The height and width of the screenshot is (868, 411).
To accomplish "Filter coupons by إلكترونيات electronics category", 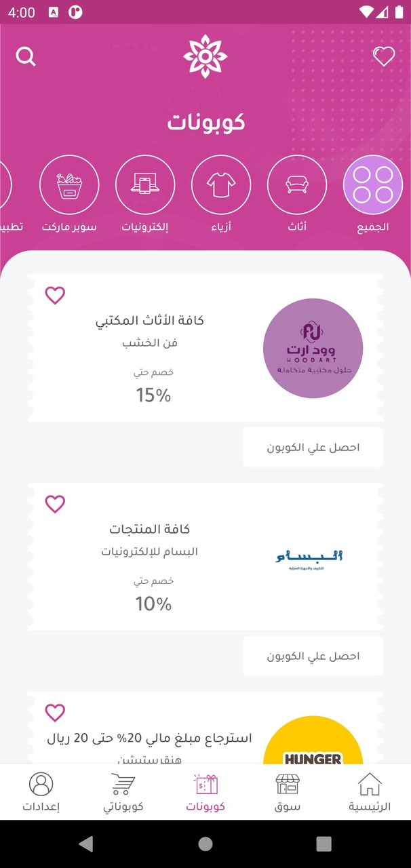I will coord(145,184).
